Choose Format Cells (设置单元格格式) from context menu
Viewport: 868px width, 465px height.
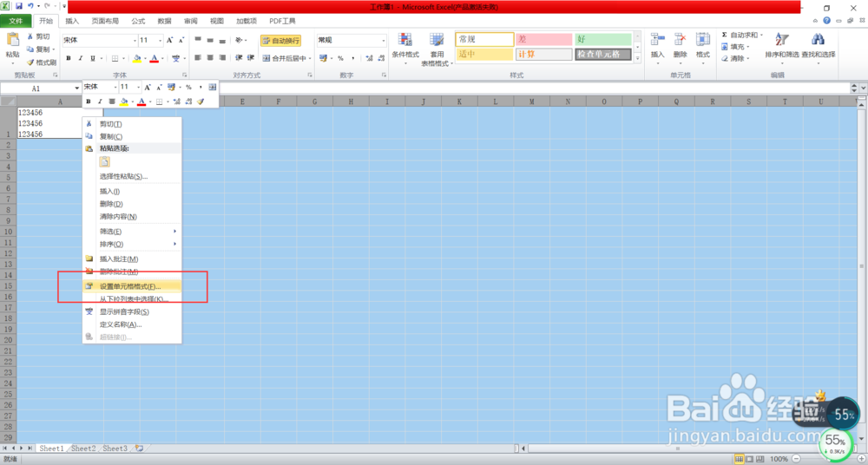(132, 287)
